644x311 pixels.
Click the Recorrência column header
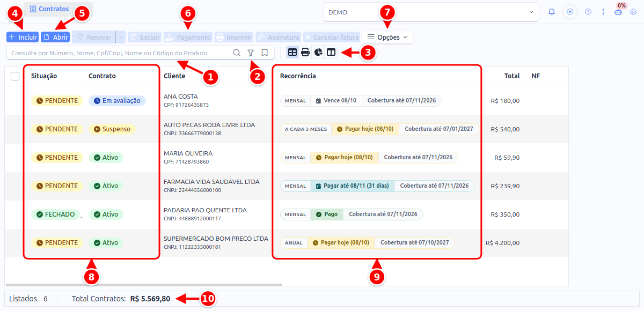click(x=298, y=76)
